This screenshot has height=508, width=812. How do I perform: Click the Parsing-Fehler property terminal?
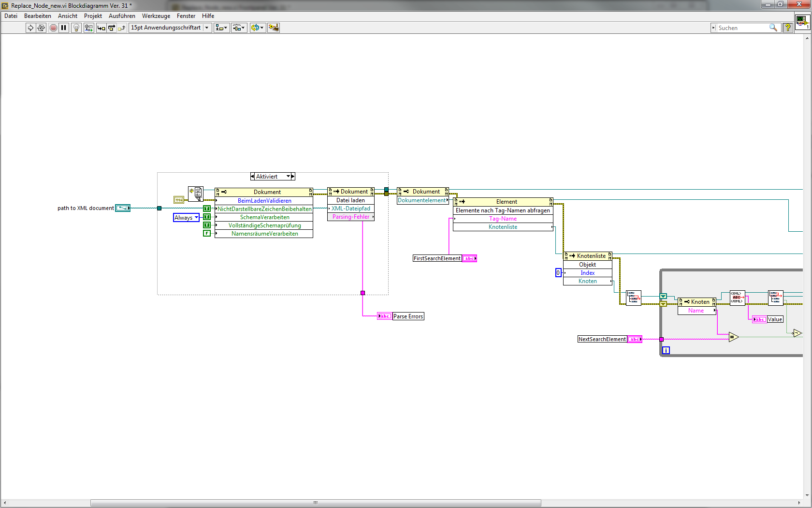click(x=351, y=217)
